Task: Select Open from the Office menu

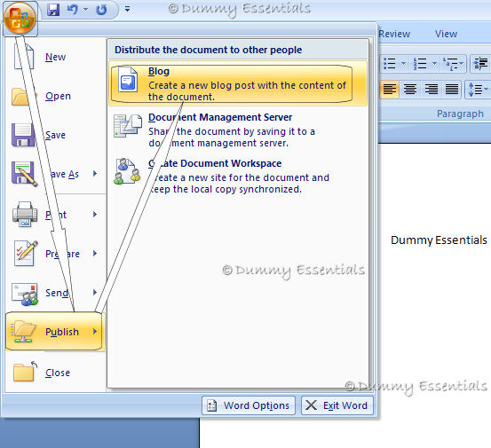Action: click(x=56, y=96)
